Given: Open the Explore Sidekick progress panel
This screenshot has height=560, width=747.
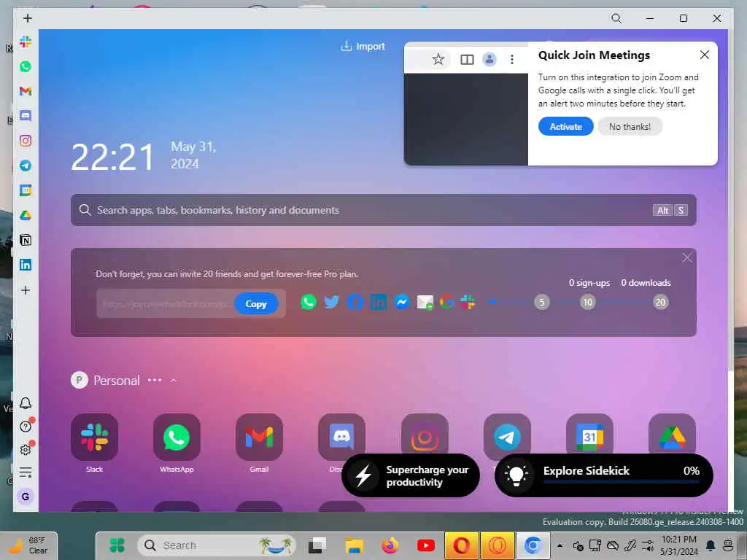Looking at the screenshot, I should [603, 475].
